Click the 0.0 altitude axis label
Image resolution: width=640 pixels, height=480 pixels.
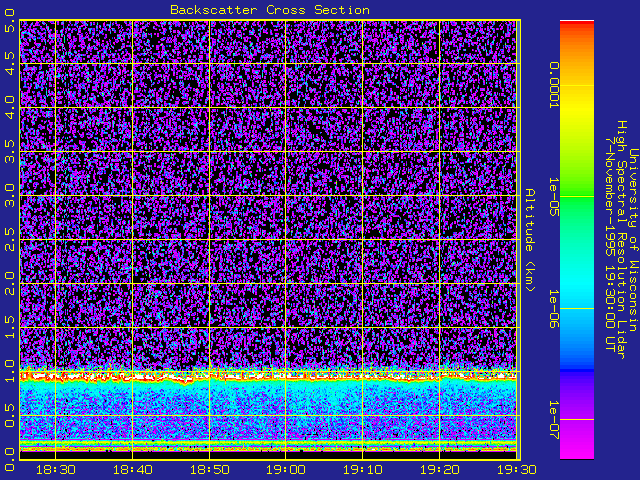pos(10,460)
